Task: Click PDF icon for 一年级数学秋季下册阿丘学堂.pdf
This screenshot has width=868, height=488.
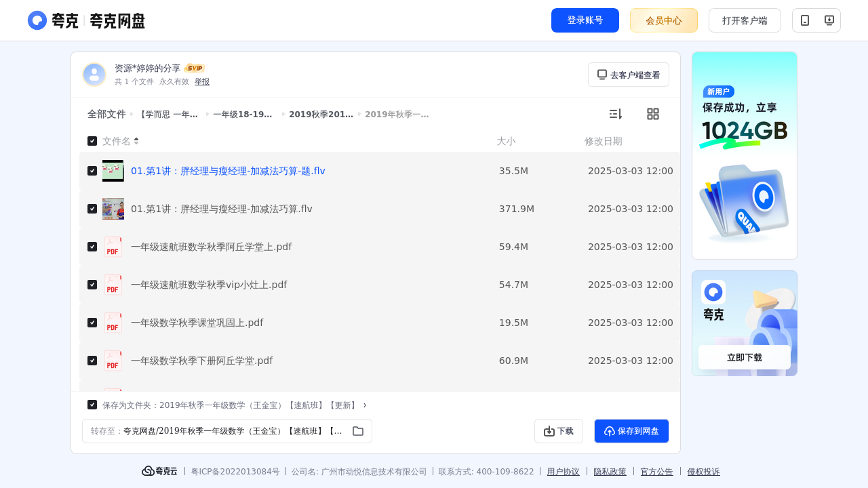Action: coord(113,361)
